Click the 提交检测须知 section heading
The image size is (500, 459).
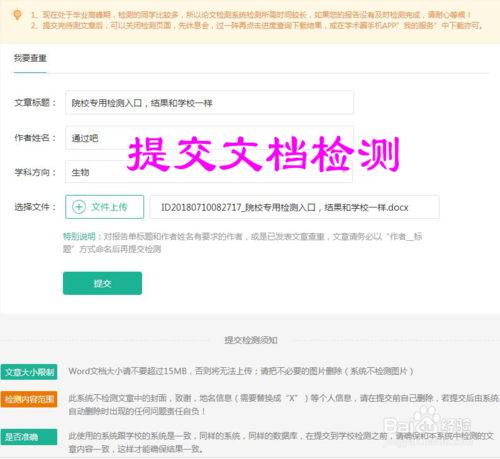[x=251, y=340]
